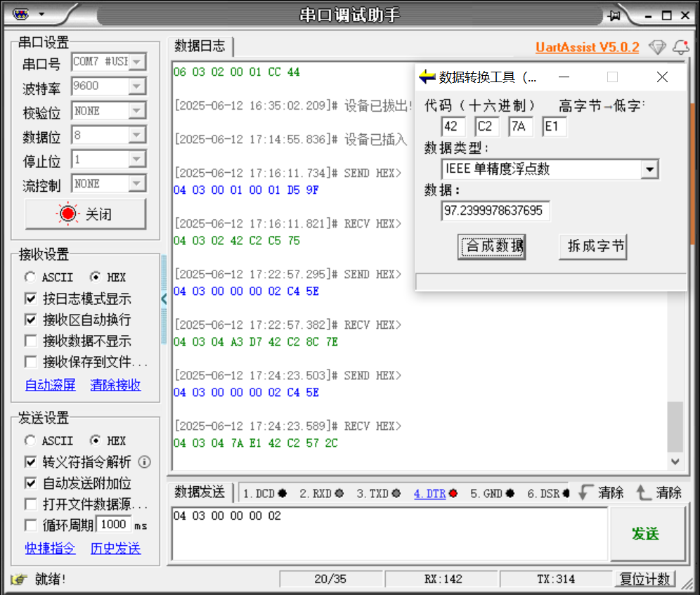The image size is (700, 595).
Task: Click the hex byte field 7A
Action: click(521, 126)
